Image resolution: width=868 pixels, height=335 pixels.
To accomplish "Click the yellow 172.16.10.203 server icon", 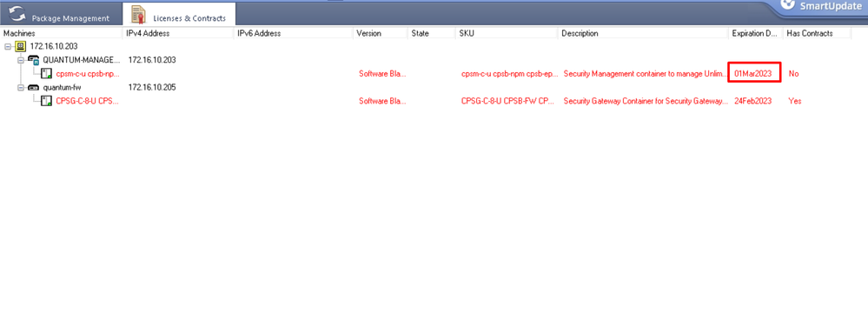I will click(20, 46).
